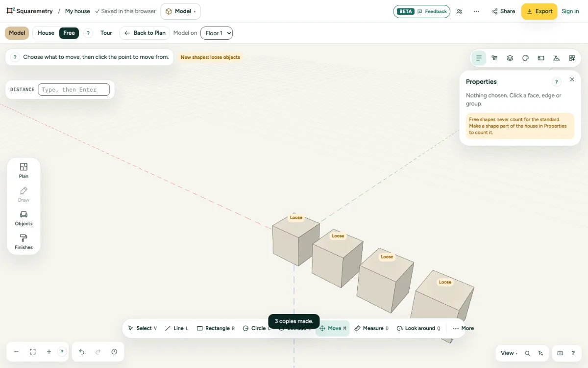Toggle the Properties panel icon
Viewport: 588px width, 368px height.
click(x=479, y=58)
